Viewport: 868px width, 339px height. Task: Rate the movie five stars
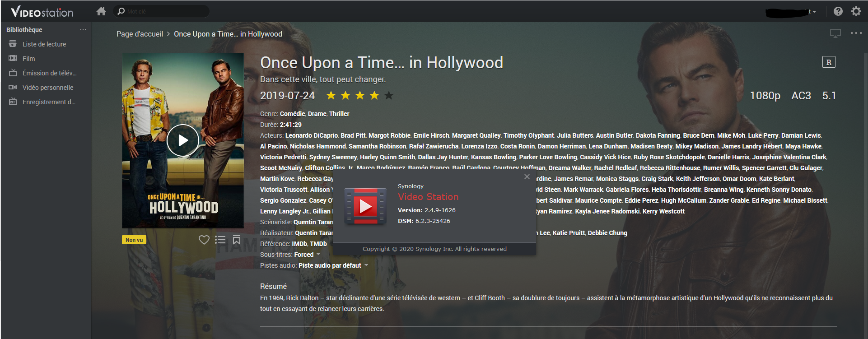tap(389, 95)
